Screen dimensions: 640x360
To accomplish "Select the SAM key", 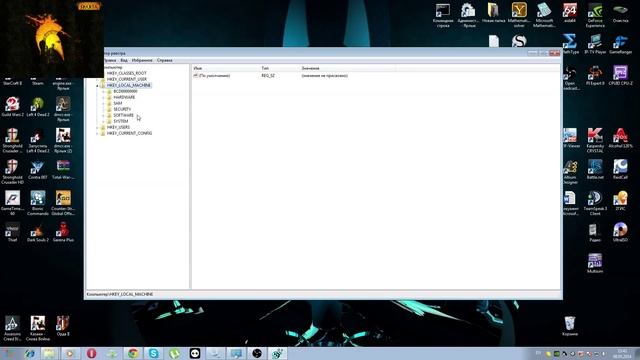I will [118, 103].
